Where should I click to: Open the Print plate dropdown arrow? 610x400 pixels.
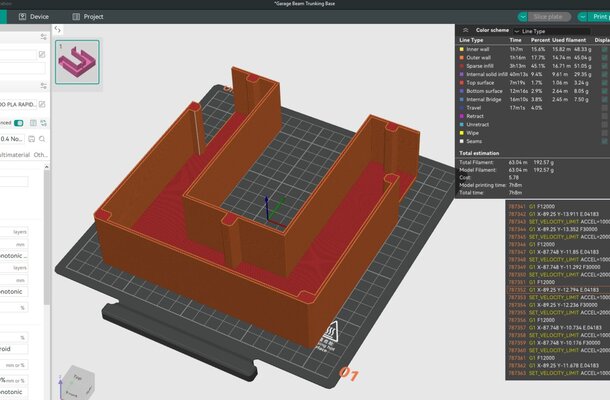click(x=582, y=17)
